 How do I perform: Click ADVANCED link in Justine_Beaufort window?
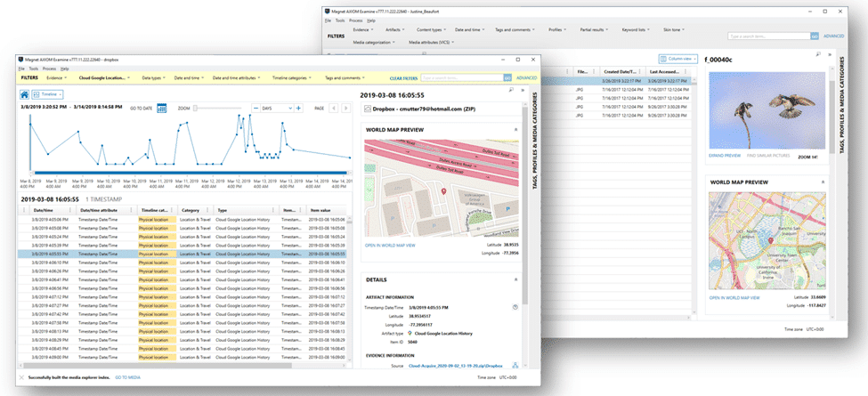[x=833, y=36]
